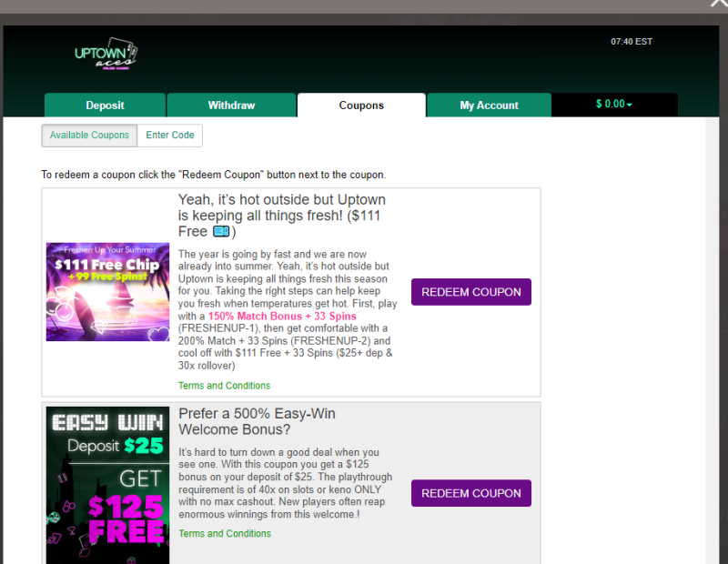Redeem the $111 Free summer coupon
This screenshot has width=728, height=564.
[x=470, y=292]
